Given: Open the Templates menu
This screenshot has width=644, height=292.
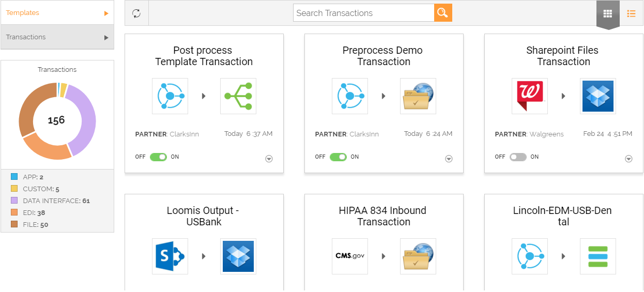Looking at the screenshot, I should [x=57, y=13].
